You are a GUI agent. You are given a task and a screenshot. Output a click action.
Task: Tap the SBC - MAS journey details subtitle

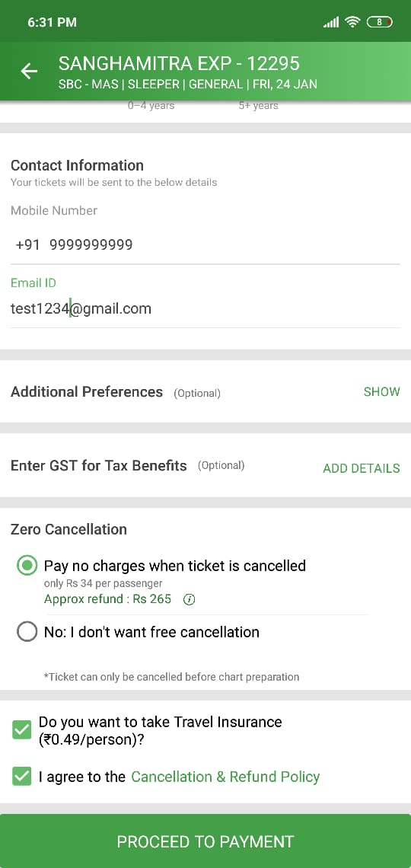tap(187, 85)
